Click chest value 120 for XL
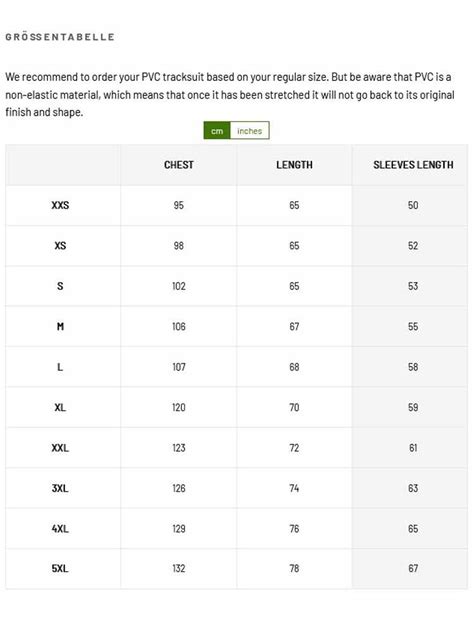This screenshot has height=632, width=474. 179,407
